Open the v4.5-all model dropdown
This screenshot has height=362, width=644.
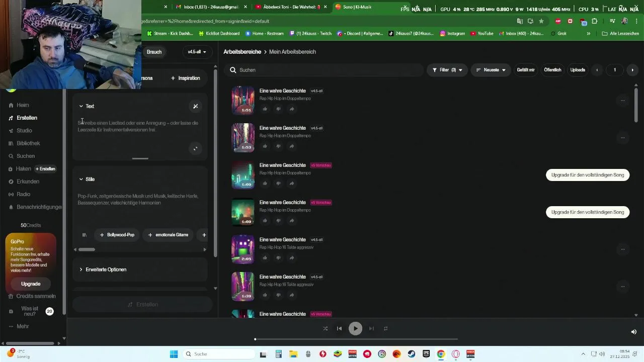197,52
